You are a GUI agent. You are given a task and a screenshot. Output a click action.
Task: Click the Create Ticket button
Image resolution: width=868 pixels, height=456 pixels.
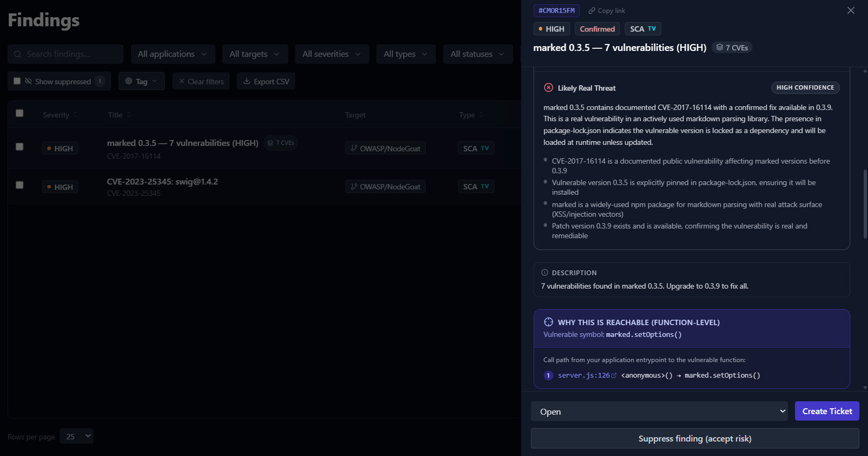(x=827, y=411)
